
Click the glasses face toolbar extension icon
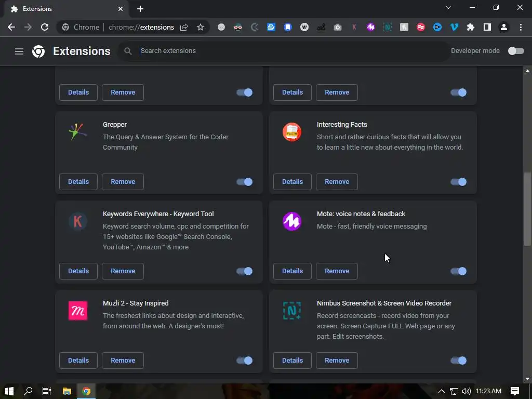point(238,27)
